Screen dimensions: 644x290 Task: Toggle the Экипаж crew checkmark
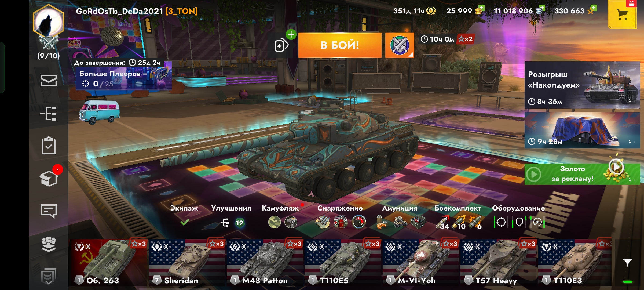[x=185, y=222]
